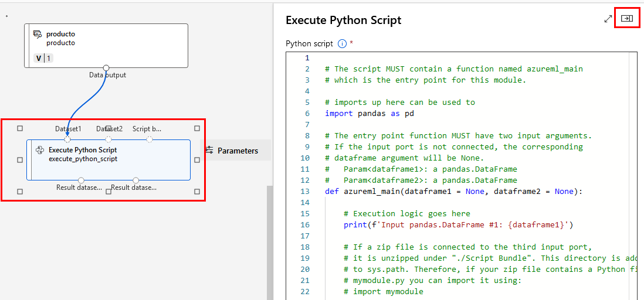Image resolution: width=644 pixels, height=300 pixels.
Task: Click the info icon beside Python script
Action: pyautogui.click(x=342, y=44)
